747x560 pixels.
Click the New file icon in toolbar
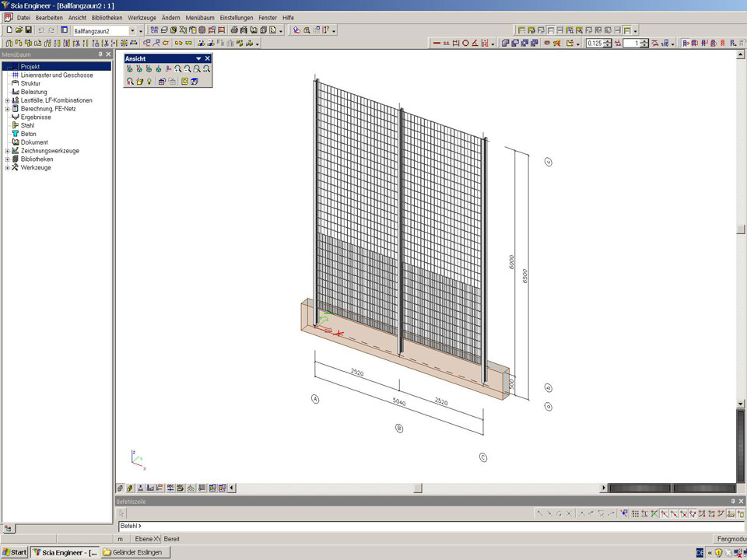click(8, 30)
